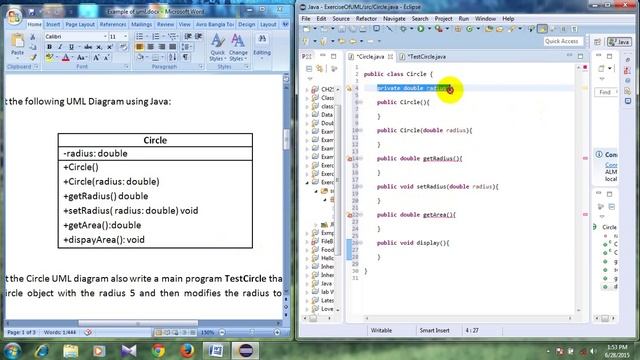Click the Debug bug icon in Eclipse
Viewport: 640px width, 360px height.
(x=403, y=29)
